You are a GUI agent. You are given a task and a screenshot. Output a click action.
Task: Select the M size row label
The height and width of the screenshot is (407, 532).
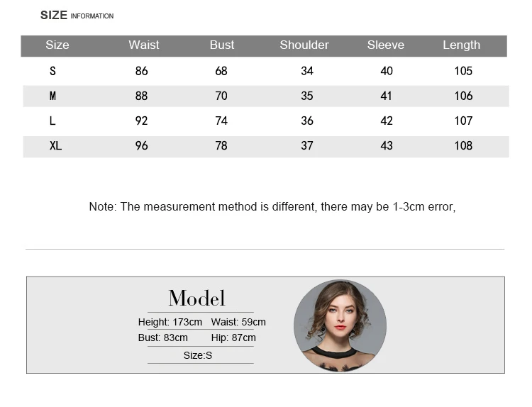tap(52, 96)
